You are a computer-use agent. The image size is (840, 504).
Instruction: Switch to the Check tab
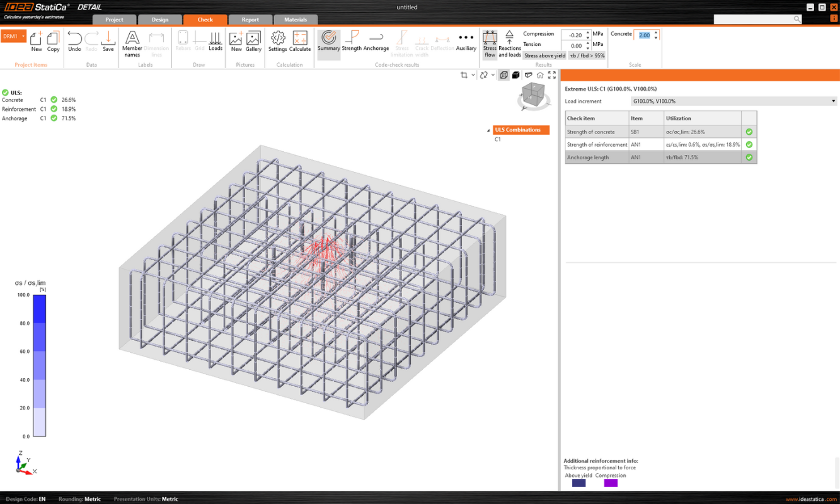click(205, 20)
